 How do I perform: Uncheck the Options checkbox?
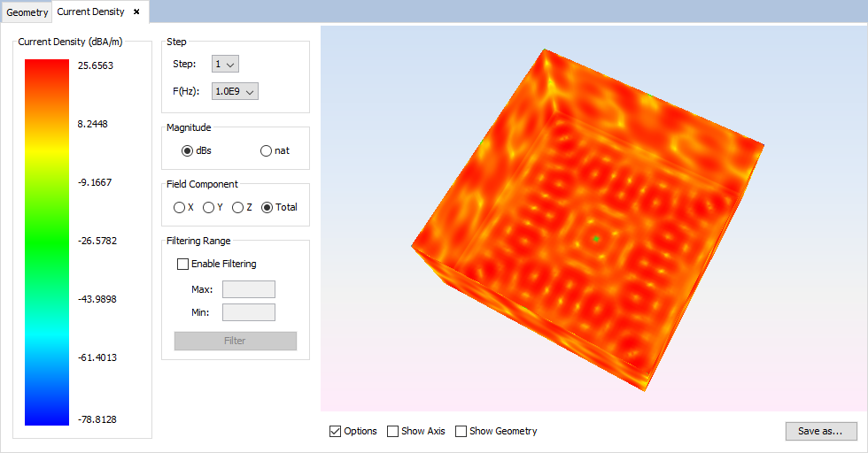pos(335,432)
